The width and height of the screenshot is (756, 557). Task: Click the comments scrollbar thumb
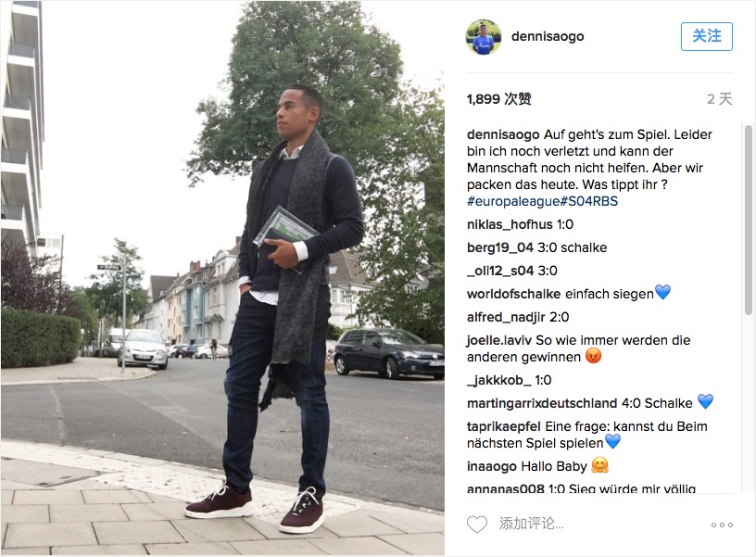point(748,220)
